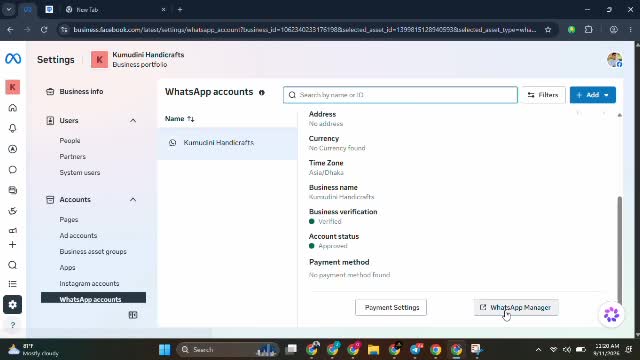Open the Add dropdown button
Image resolution: width=640 pixels, height=360 pixels.
[x=593, y=95]
